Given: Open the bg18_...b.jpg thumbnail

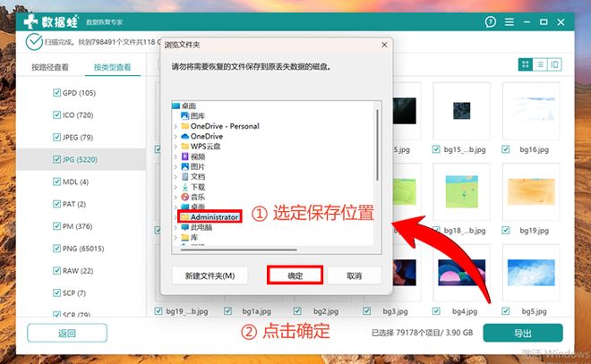Looking at the screenshot, I should (461, 192).
